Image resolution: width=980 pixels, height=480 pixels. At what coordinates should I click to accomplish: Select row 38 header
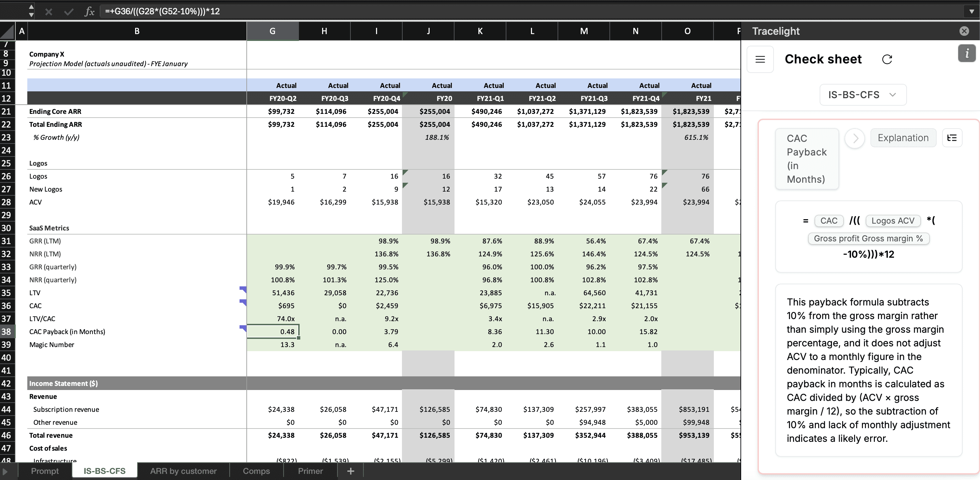[7, 332]
